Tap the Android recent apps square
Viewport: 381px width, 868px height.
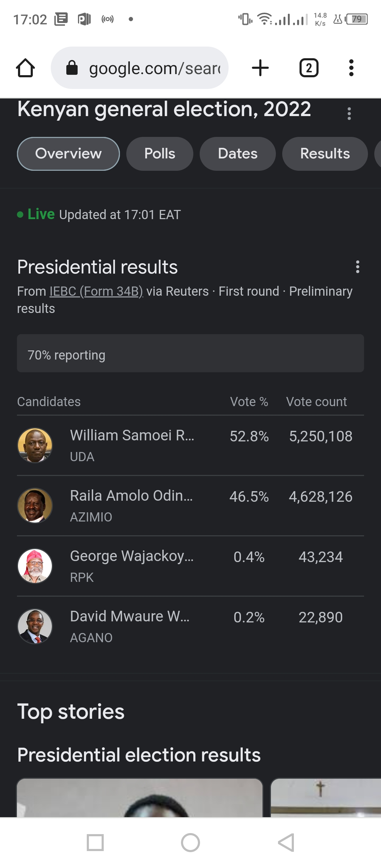tap(95, 843)
